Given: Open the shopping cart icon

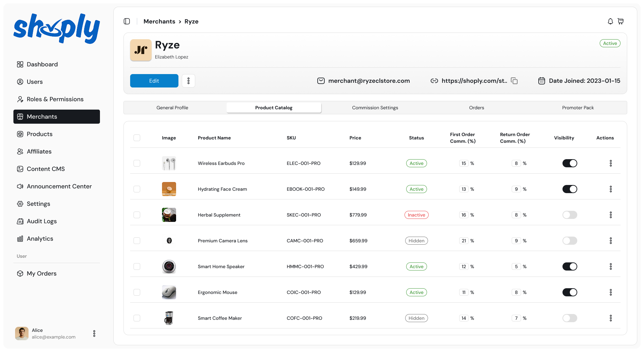Looking at the screenshot, I should (621, 21).
